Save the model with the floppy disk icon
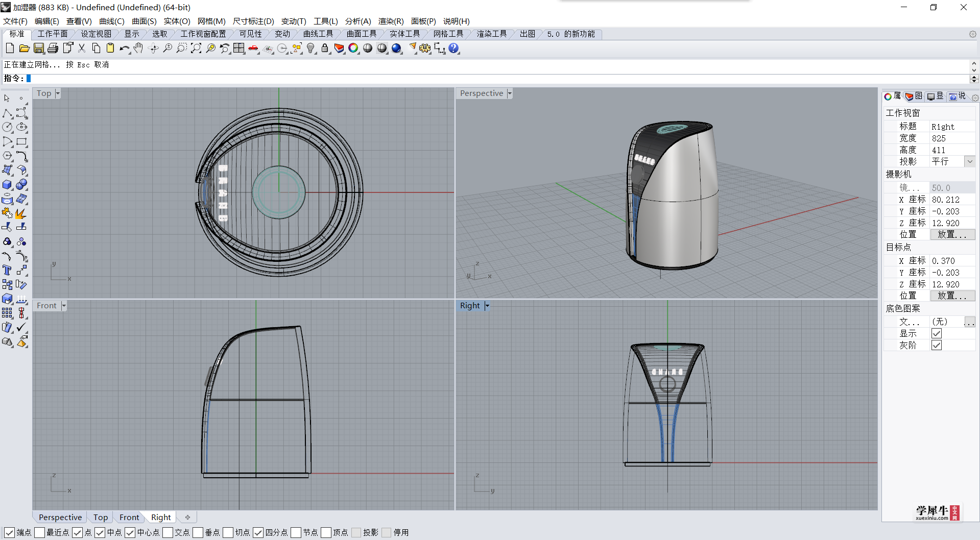The width and height of the screenshot is (980, 540). click(38, 48)
